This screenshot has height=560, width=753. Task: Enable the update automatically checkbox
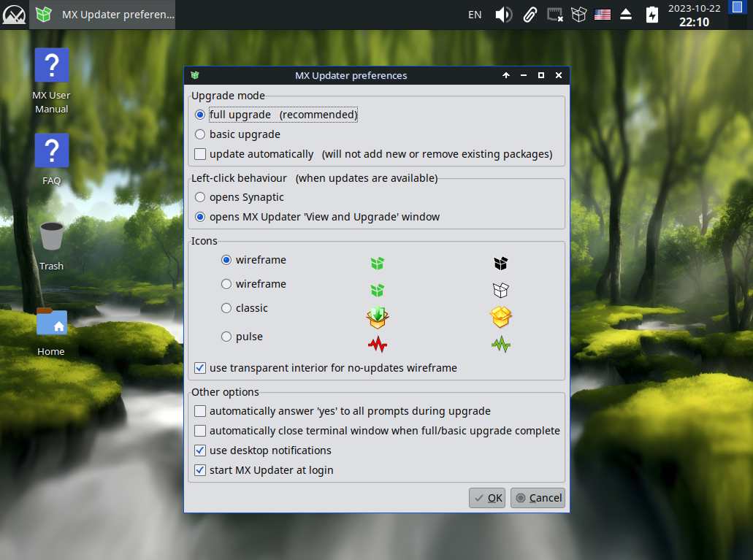(x=373, y=154)
